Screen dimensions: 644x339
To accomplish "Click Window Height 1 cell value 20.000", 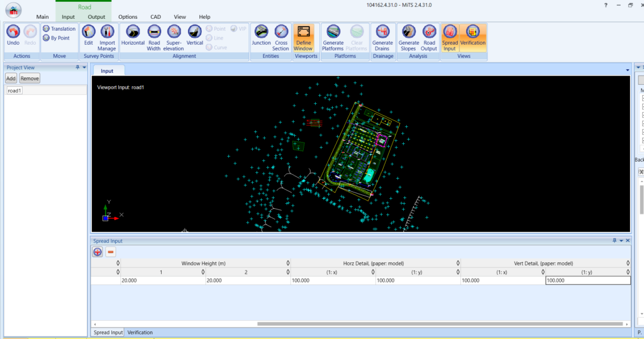I will pos(163,281).
